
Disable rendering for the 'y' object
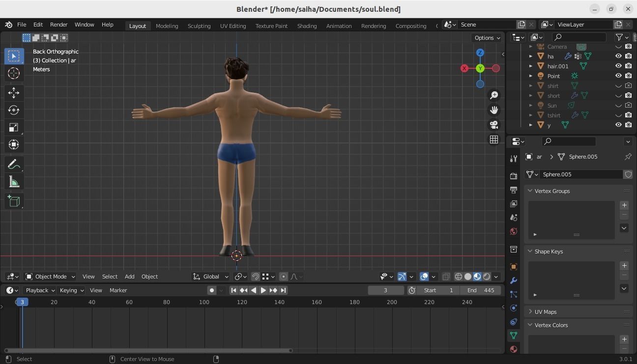pyautogui.click(x=628, y=125)
